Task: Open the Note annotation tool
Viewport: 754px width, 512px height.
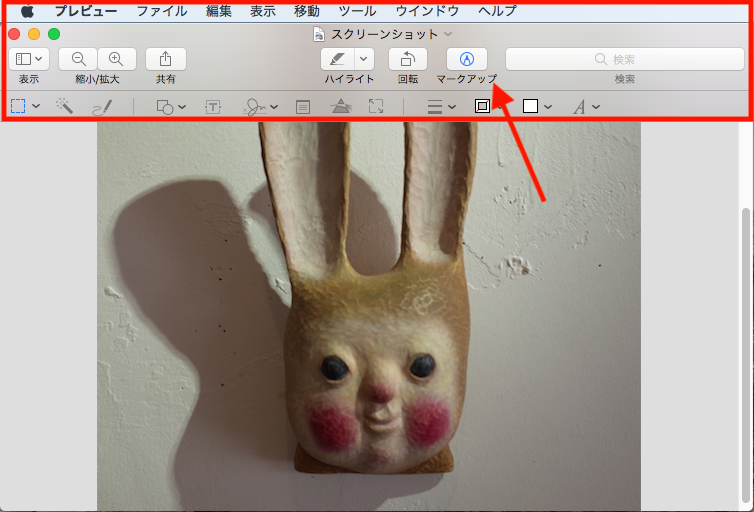Action: (303, 106)
